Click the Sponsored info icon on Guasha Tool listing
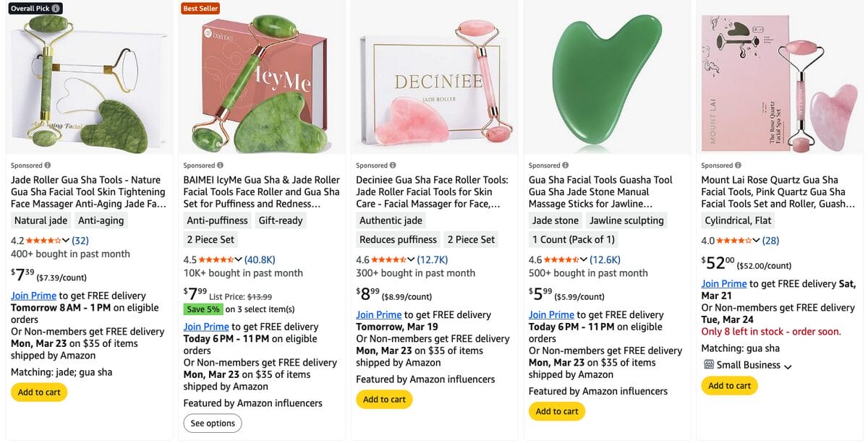The image size is (868, 443). pos(565,165)
